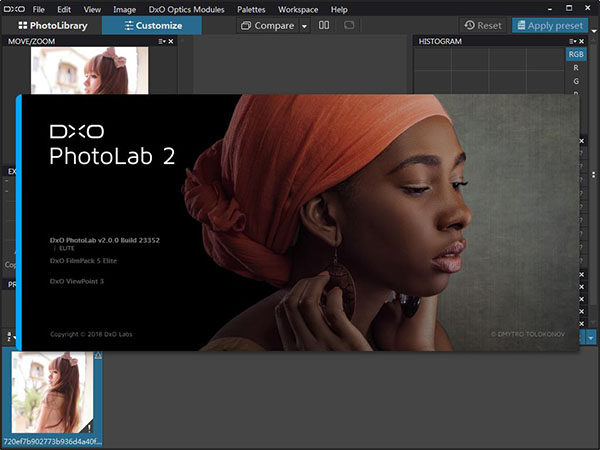
Task: Click the DxO logo in menu bar
Action: tap(14, 9)
